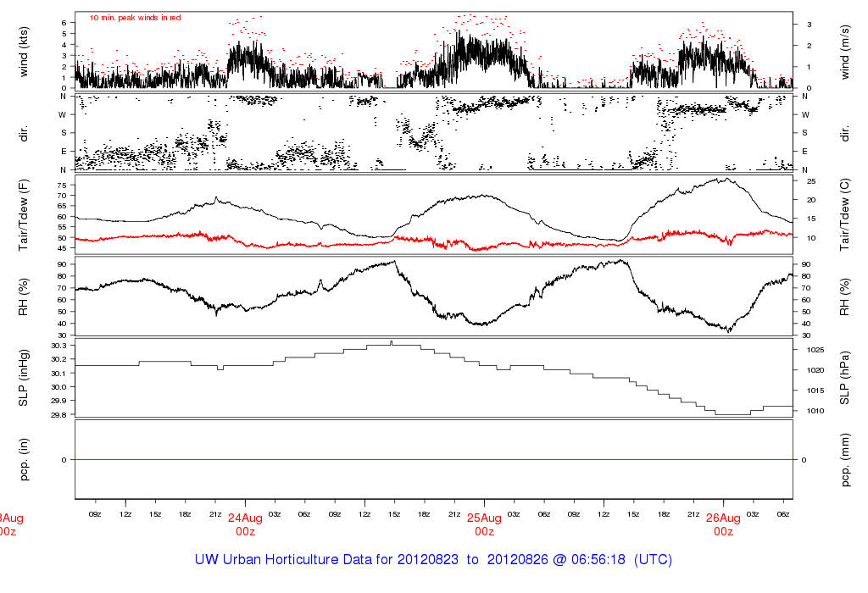Select the 75 tick on the Fahrenheit axis
Image resolution: width=868 pixels, height=593 pixels.
[62, 185]
